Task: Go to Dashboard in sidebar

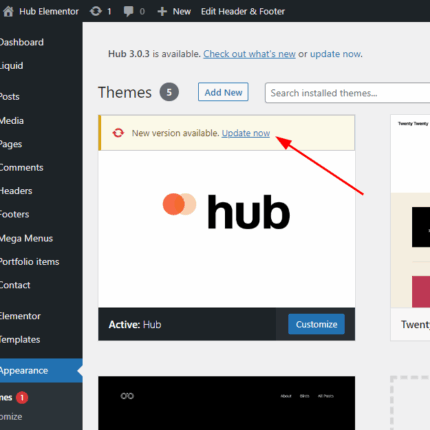Action: pos(21,42)
